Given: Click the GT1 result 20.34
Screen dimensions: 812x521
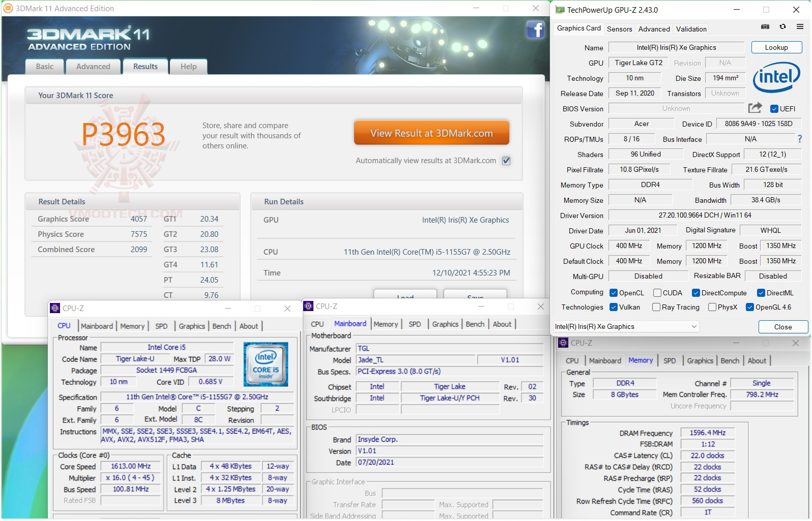Looking at the screenshot, I should 209,219.
